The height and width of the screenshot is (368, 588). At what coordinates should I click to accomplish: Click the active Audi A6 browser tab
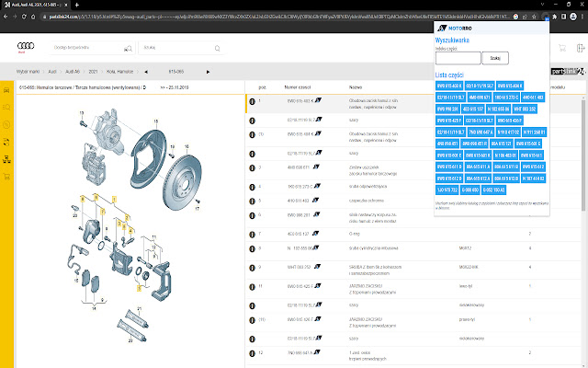click(x=37, y=5)
